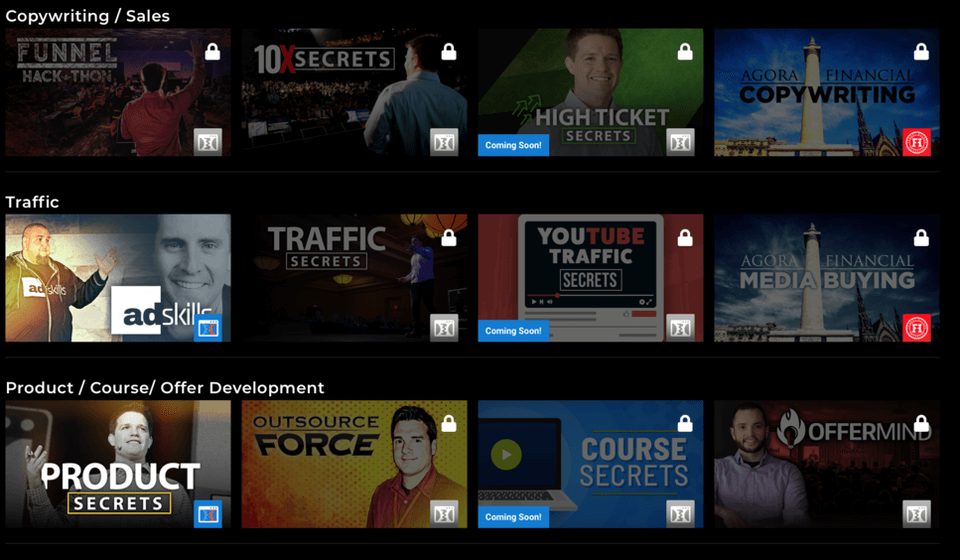Image resolution: width=960 pixels, height=560 pixels.
Task: Click the lock icon on Funnel Hack-a-thon card
Action: (x=212, y=52)
